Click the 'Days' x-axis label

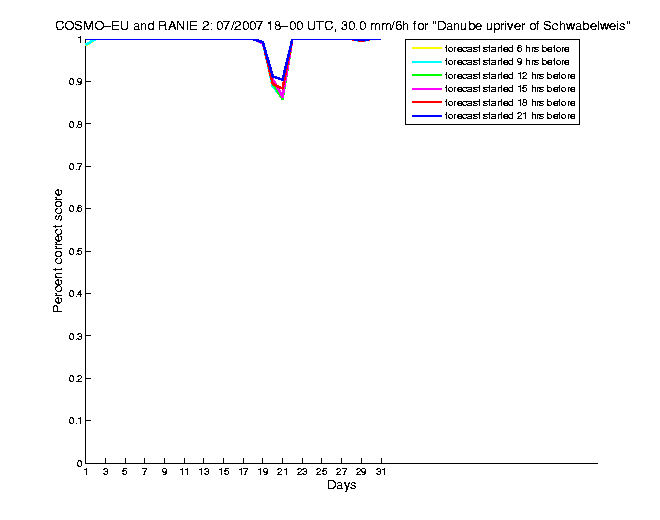pos(341,485)
